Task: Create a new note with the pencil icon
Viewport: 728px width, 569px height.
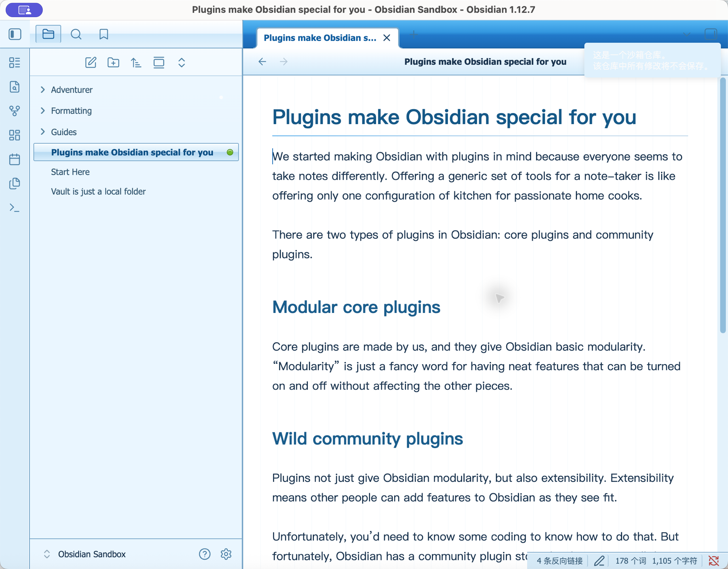Action: click(91, 63)
